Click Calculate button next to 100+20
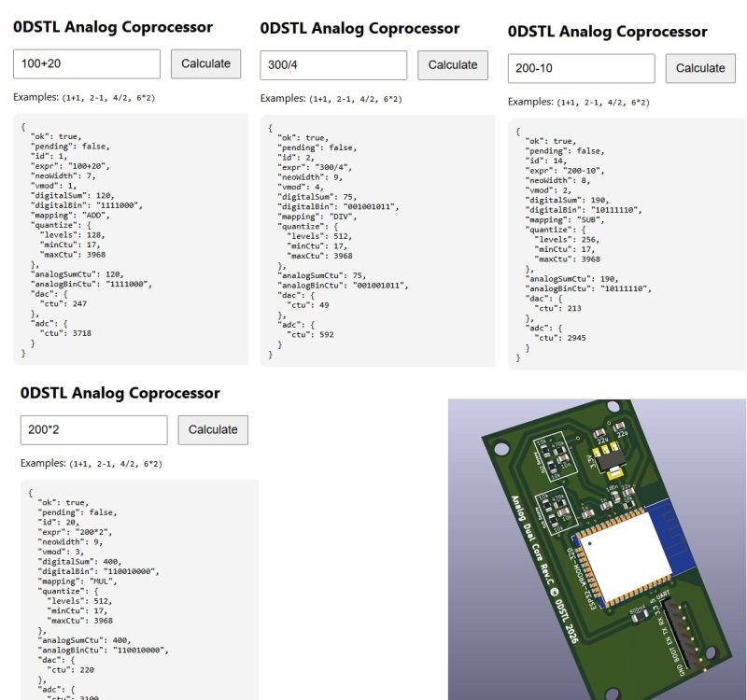The image size is (747, 700). click(205, 63)
